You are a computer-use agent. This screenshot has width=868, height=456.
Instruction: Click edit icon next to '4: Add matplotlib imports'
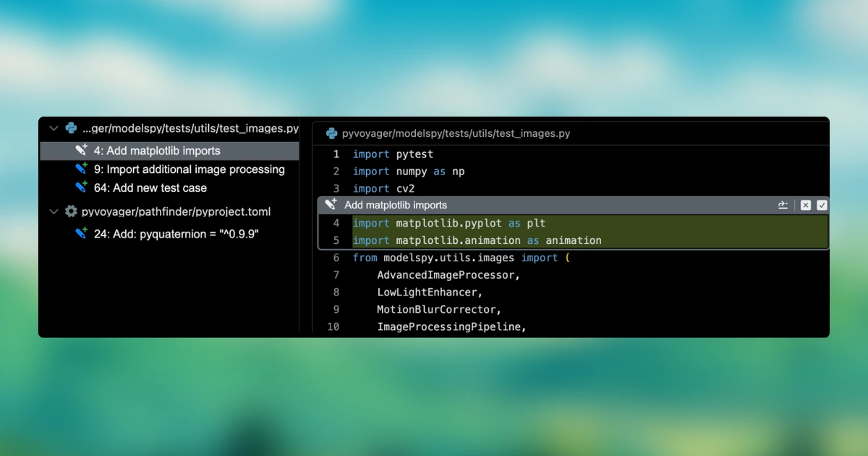point(82,151)
